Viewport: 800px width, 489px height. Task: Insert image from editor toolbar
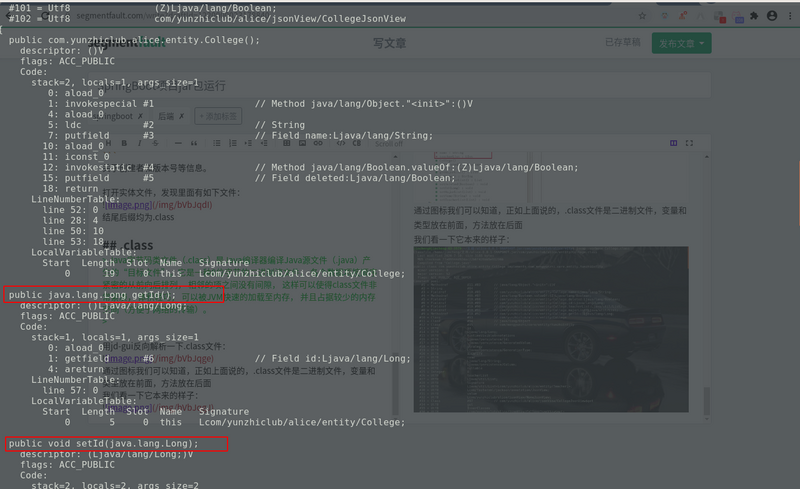[303, 143]
